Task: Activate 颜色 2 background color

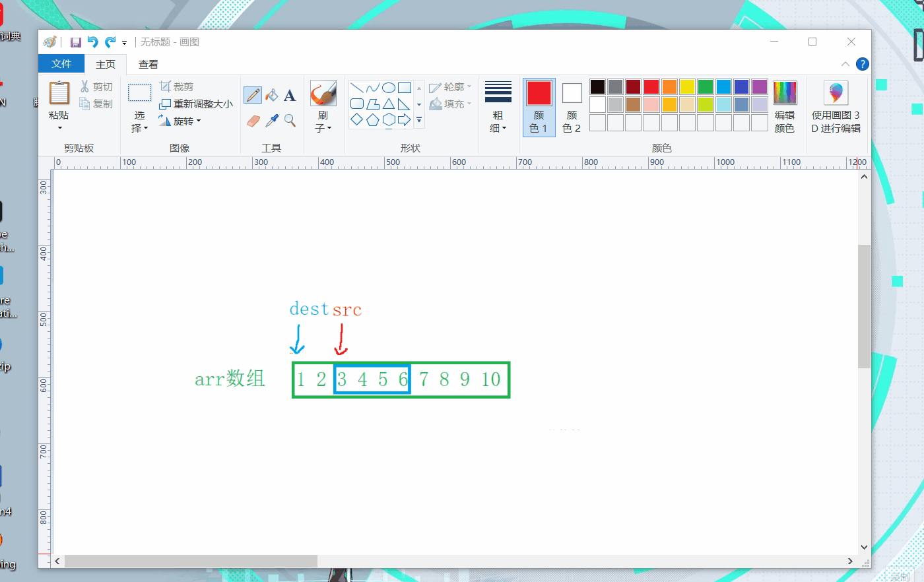Action: pyautogui.click(x=572, y=107)
